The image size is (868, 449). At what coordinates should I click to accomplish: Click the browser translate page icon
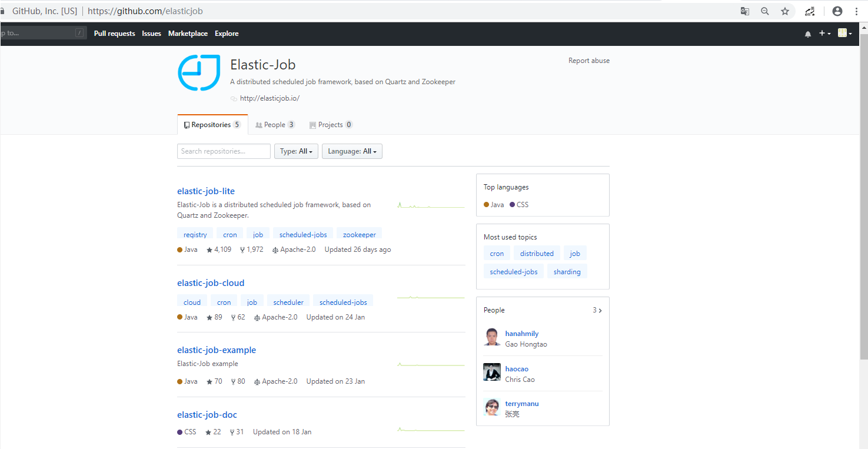click(745, 11)
